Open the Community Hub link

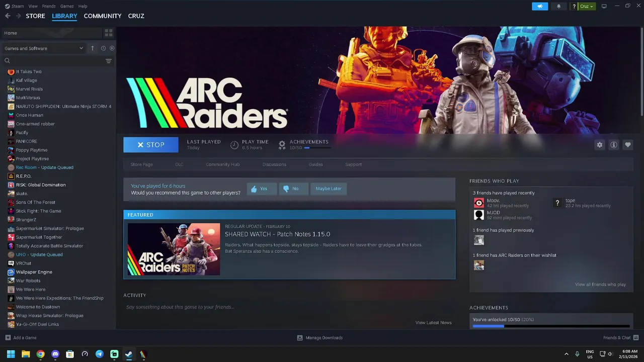223,164
